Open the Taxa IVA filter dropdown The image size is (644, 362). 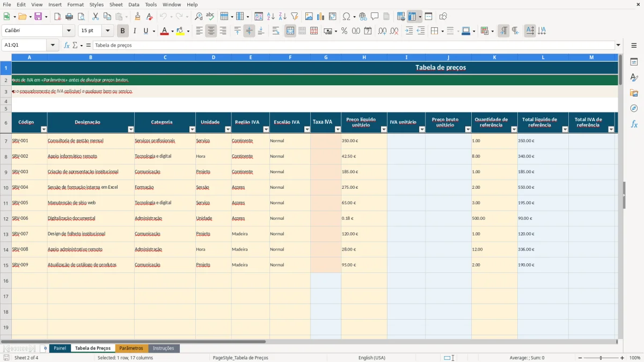337,129
